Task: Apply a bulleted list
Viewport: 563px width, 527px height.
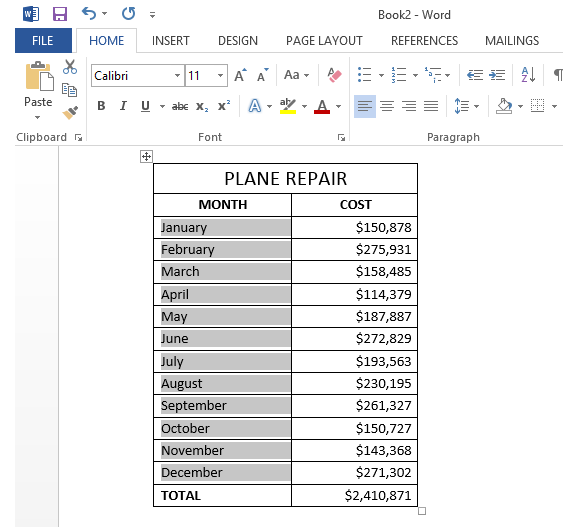Action: pyautogui.click(x=364, y=75)
